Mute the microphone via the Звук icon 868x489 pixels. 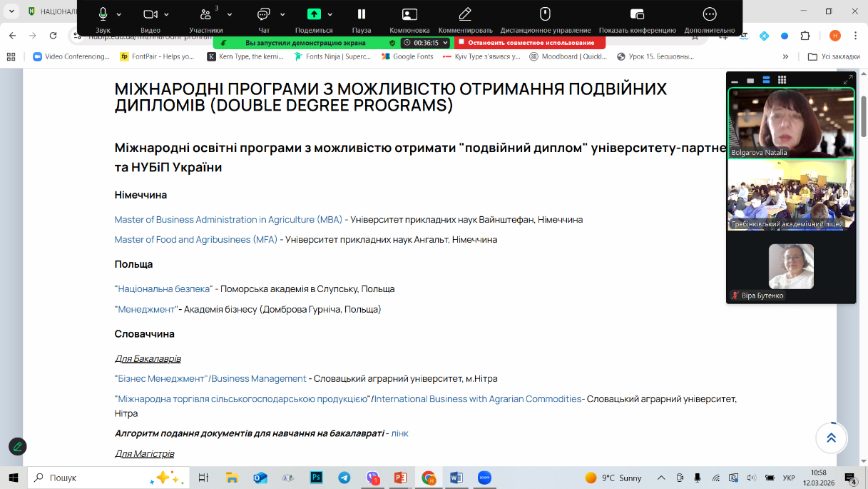point(103,14)
